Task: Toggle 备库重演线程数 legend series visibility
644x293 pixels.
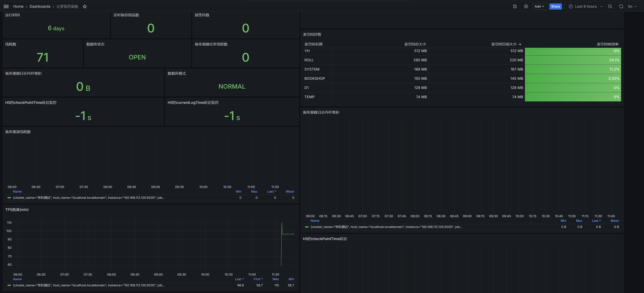Action: (x=88, y=198)
